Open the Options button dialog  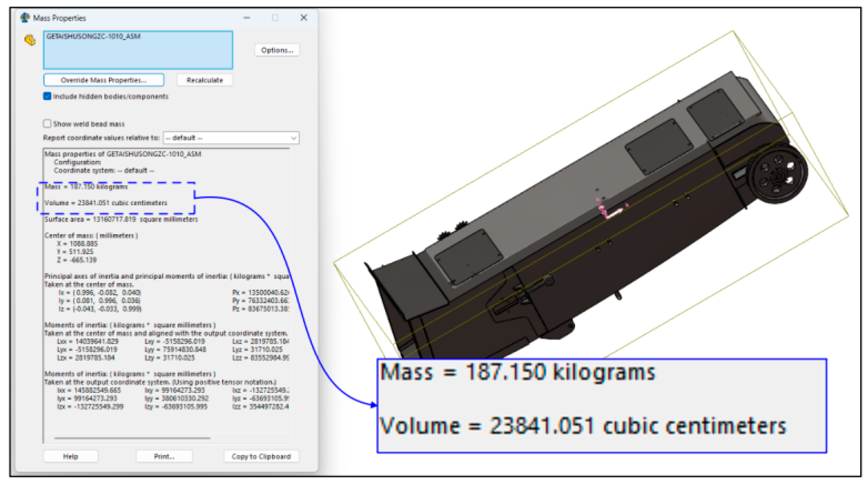click(x=277, y=50)
